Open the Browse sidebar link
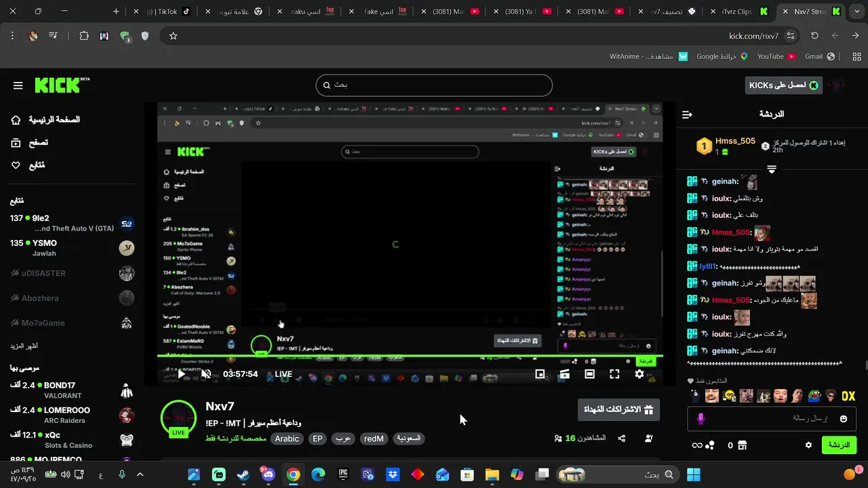The image size is (868, 488). (x=29, y=142)
